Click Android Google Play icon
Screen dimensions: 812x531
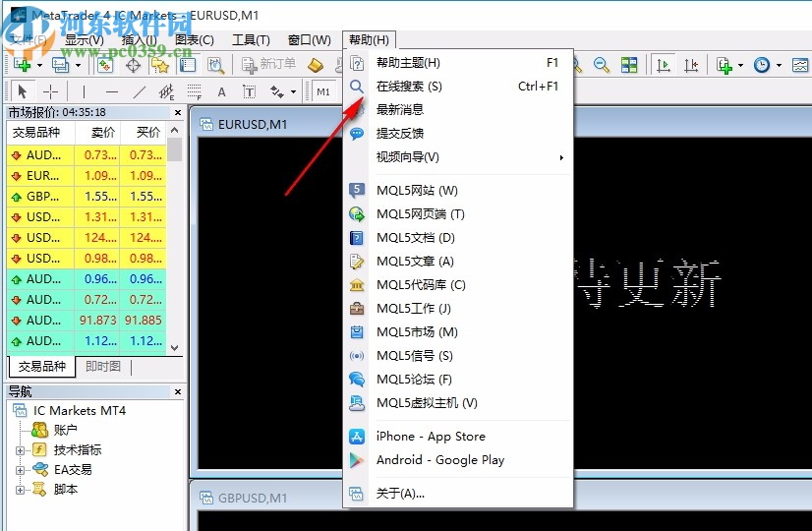pyautogui.click(x=357, y=460)
